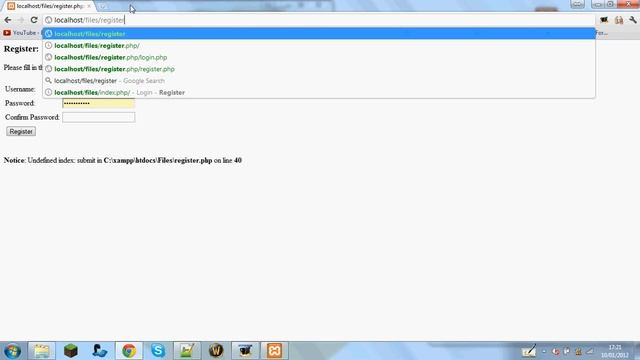Choose suggestion localhost/files/index.php/ Login Register
Image resolution: width=640 pixels, height=360 pixels.
coord(319,93)
